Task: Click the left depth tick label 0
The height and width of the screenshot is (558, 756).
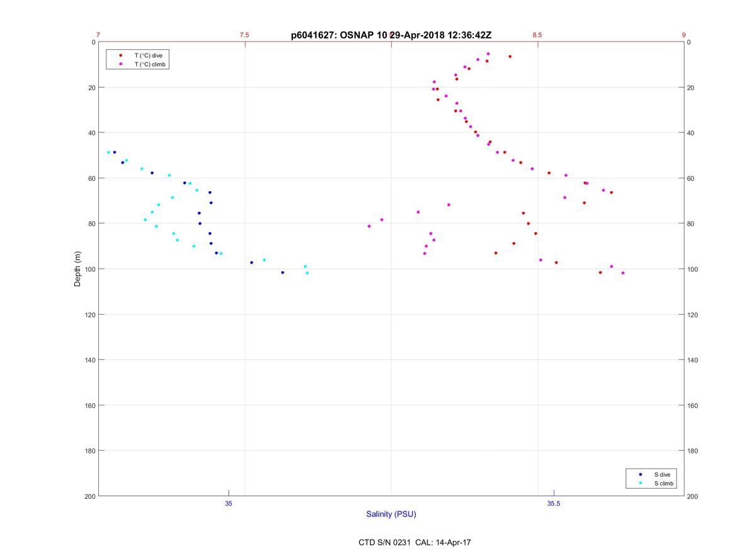Action: pyautogui.click(x=93, y=42)
